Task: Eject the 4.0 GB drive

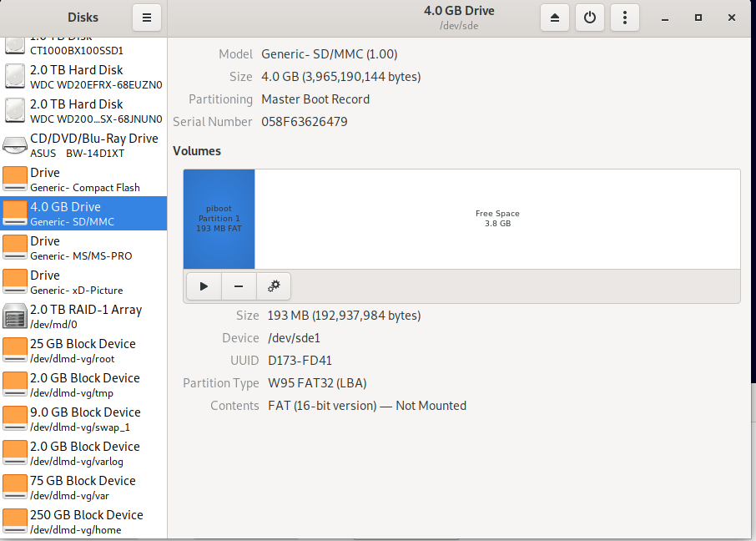Action: pos(554,18)
